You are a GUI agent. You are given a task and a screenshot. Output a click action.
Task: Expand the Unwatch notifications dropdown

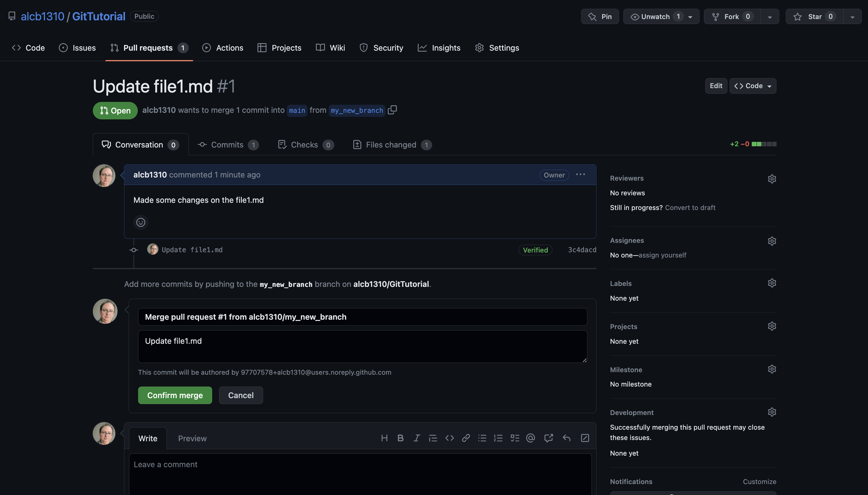tap(690, 17)
